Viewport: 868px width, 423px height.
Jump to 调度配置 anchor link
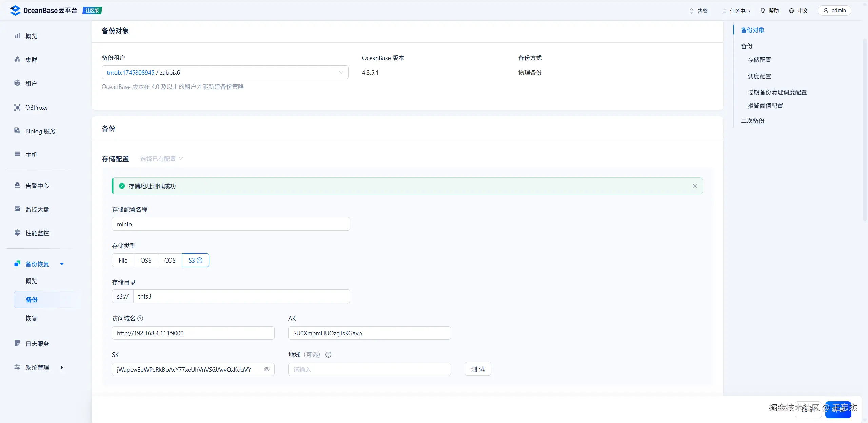(x=759, y=76)
